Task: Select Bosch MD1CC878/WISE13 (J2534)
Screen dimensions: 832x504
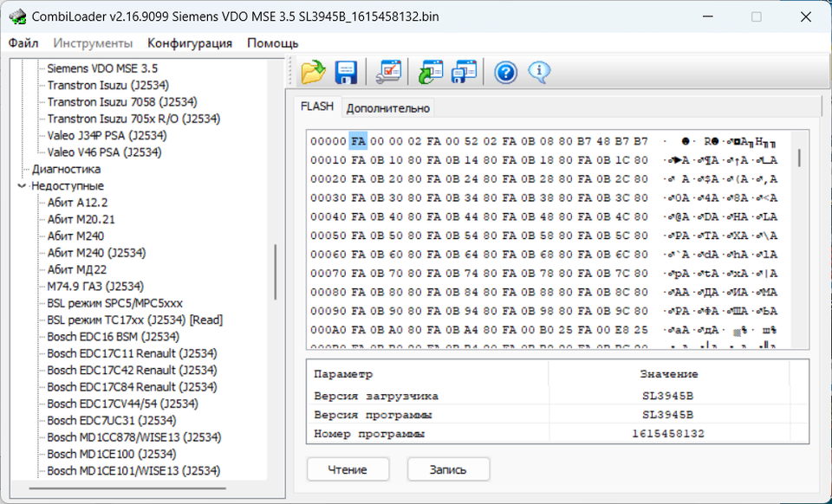Action: pos(134,437)
